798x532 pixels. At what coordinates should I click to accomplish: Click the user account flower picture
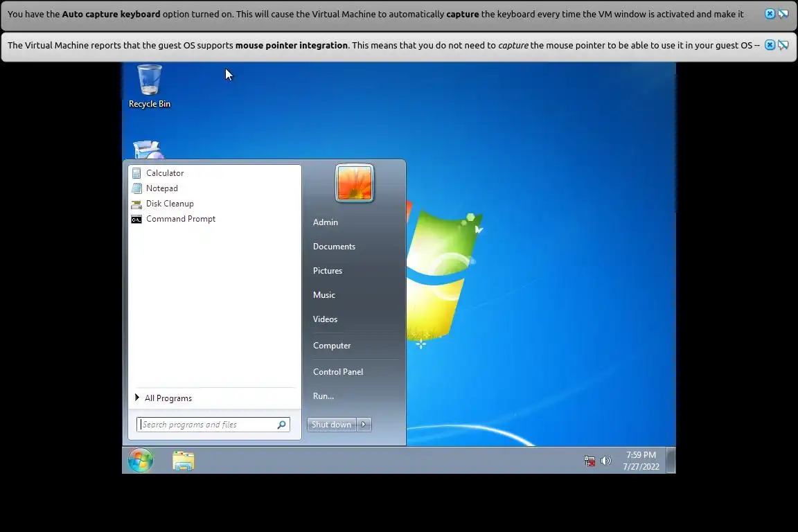point(355,184)
